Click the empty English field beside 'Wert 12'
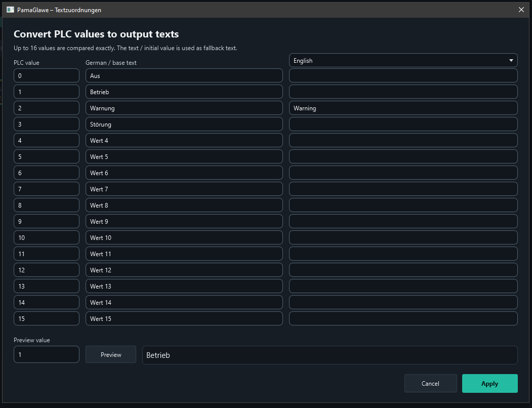The image size is (532, 408). [403, 270]
